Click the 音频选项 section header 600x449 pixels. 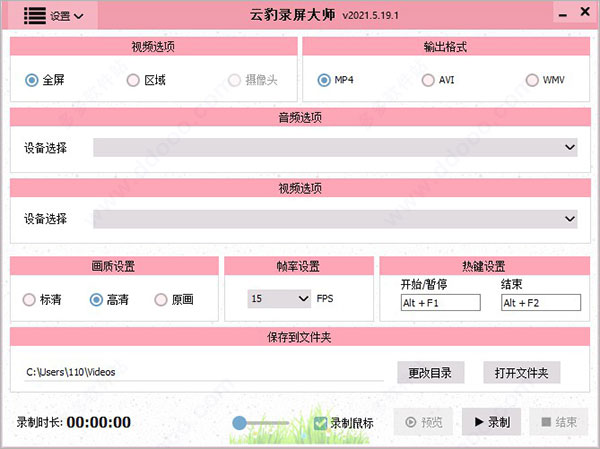(300, 117)
